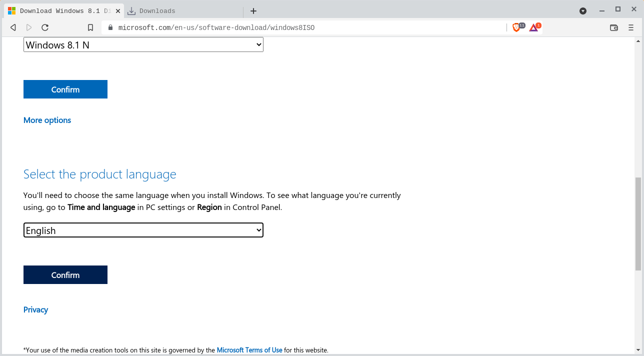
Task: Open the Brave Shields lion icon
Action: pyautogui.click(x=517, y=27)
